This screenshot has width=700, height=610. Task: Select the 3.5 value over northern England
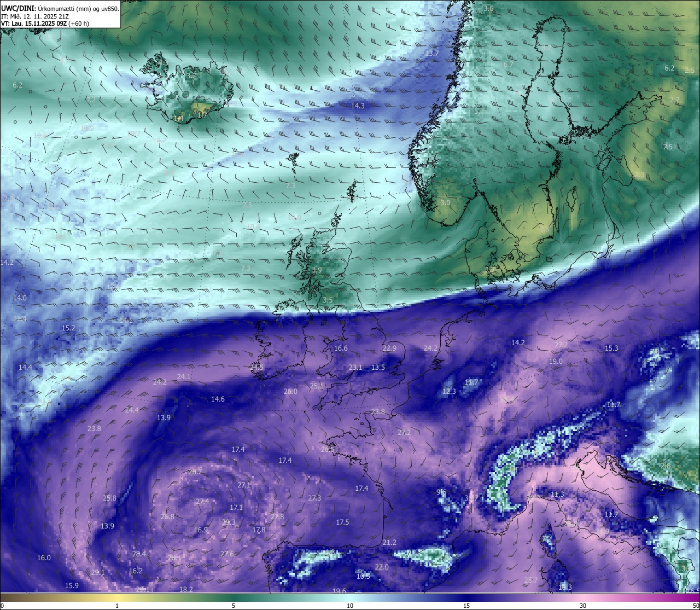[327, 300]
